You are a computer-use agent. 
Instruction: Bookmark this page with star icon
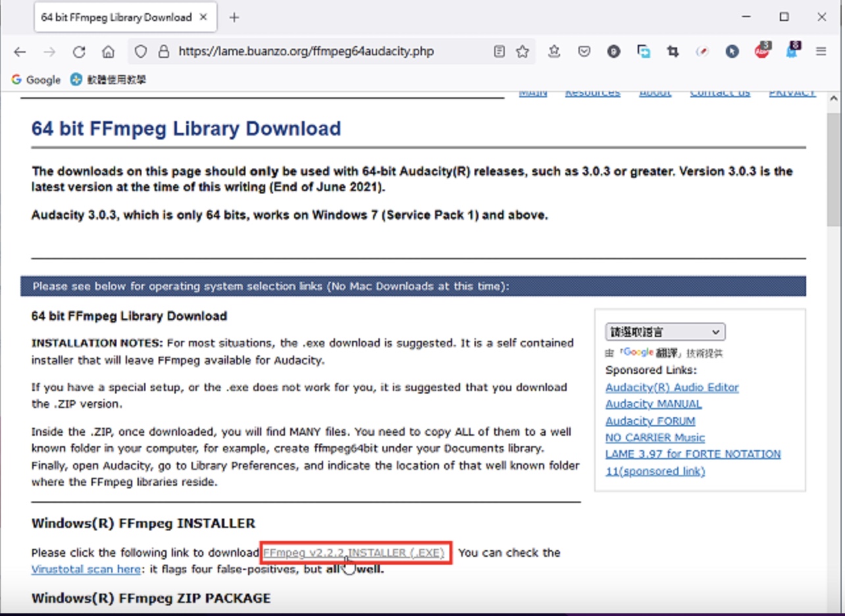pyautogui.click(x=523, y=51)
